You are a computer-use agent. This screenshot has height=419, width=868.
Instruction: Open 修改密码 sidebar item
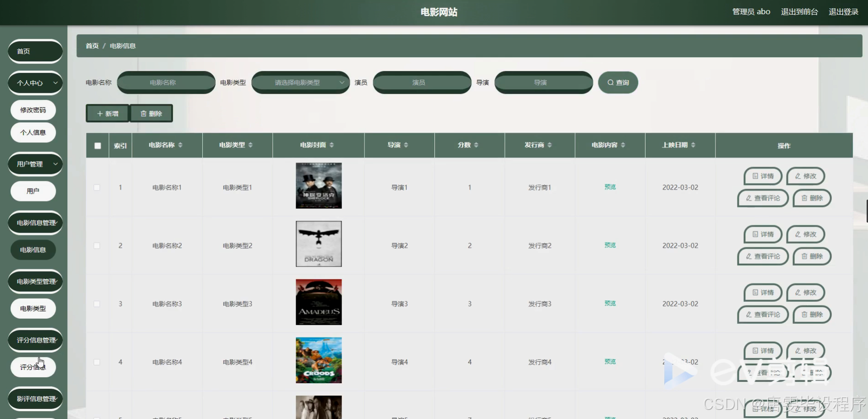pos(33,110)
